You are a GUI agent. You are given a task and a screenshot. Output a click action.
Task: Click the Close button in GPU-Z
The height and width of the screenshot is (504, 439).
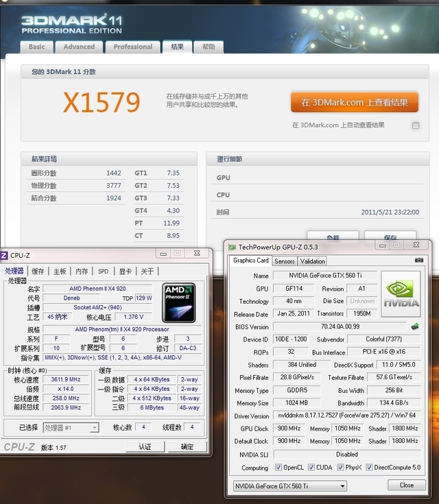(x=407, y=485)
